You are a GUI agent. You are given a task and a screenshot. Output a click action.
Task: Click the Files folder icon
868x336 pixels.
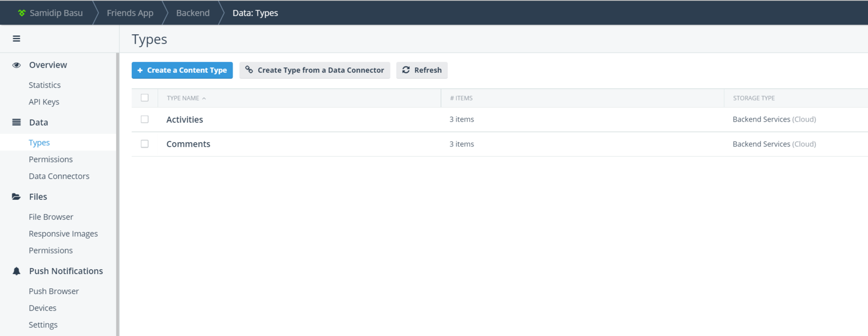pos(16,196)
